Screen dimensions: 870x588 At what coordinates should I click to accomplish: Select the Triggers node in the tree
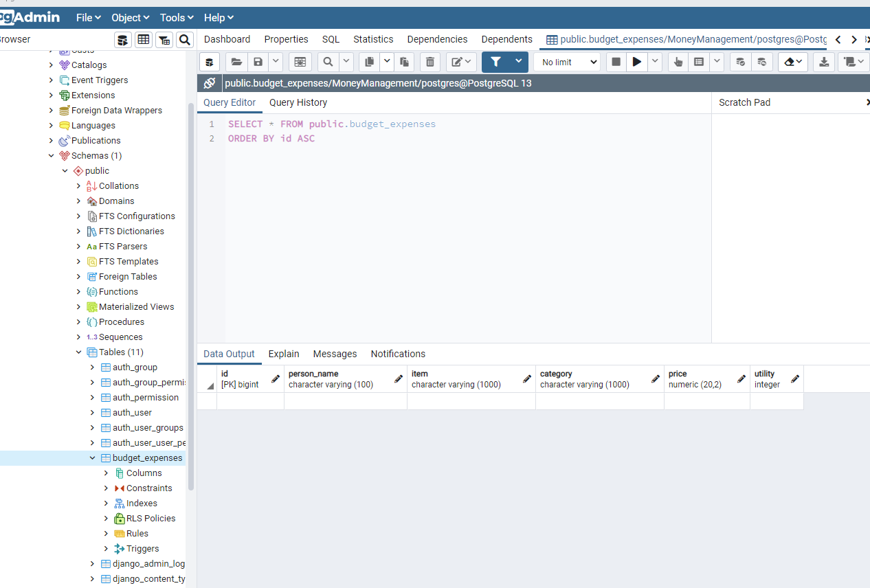(x=142, y=549)
